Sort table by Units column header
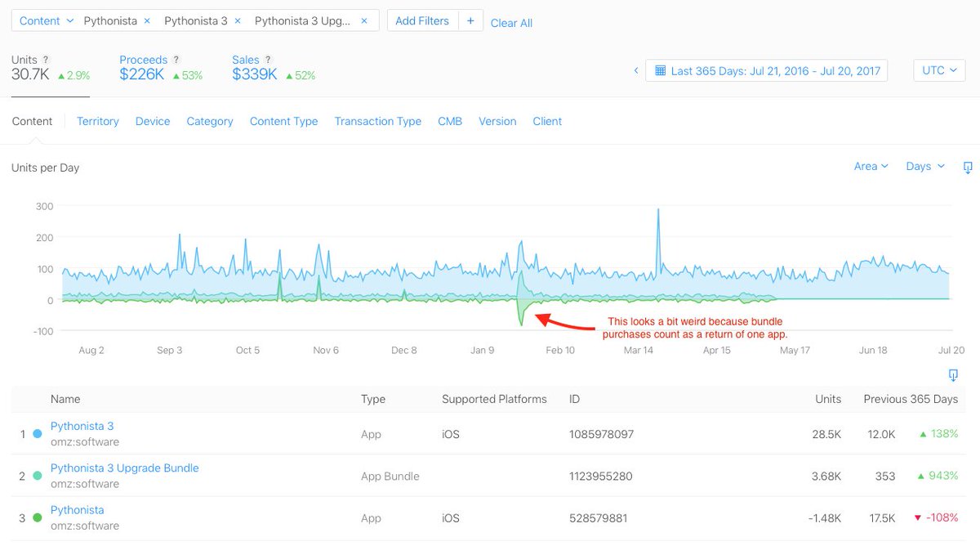Viewport: 980px width, 555px height. (x=828, y=399)
